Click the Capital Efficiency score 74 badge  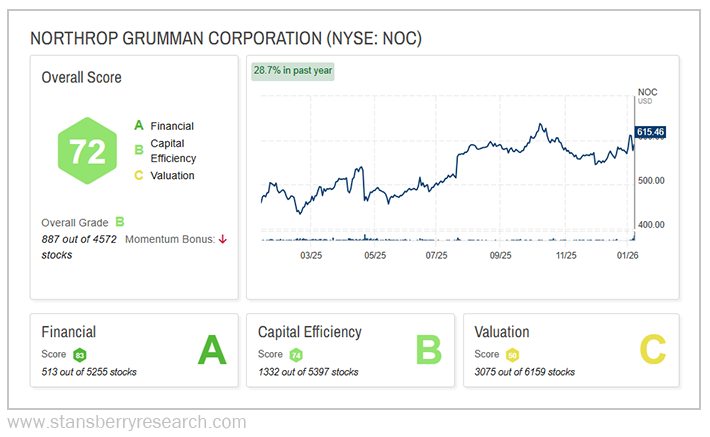pos(296,355)
